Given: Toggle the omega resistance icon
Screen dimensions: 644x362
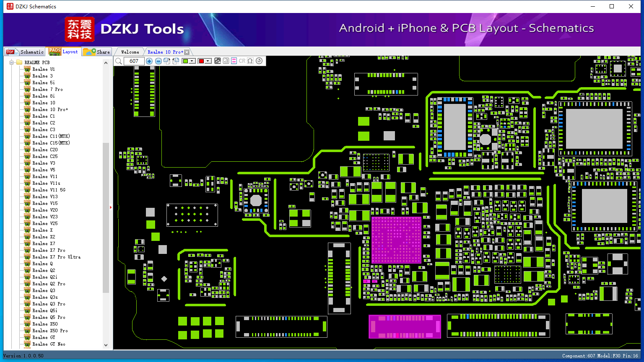Looking at the screenshot, I should click(x=250, y=61).
